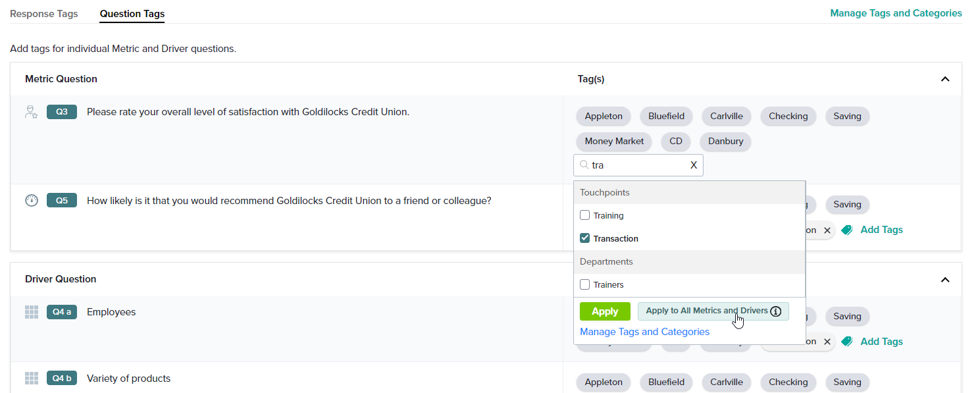980x393 pixels.
Task: Remove the tag chip in the Q5 row
Action: [x=827, y=230]
